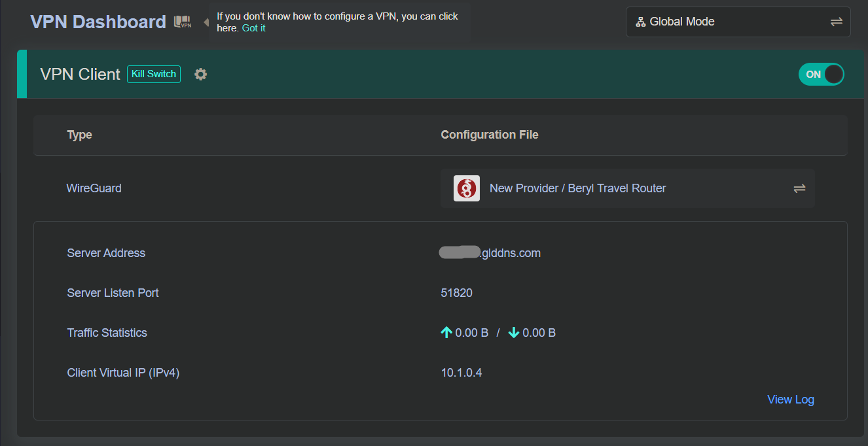Click the WireGuard type entry
The image size is (868, 446).
coord(94,188)
